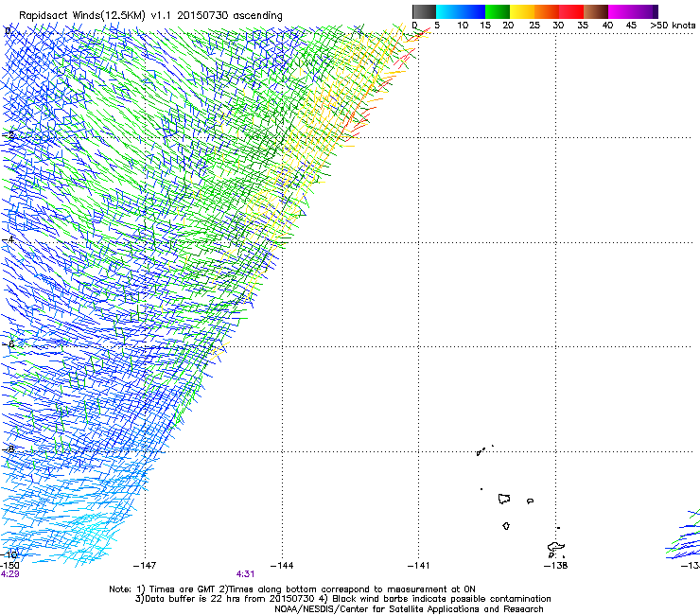Click the legend tick label 25

[534, 26]
